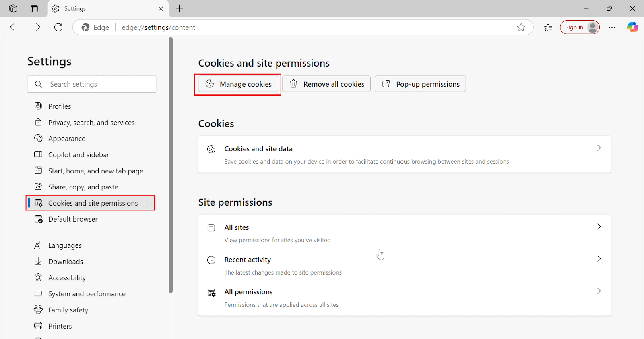Open the Profiles settings icon
The width and height of the screenshot is (644, 339).
point(38,106)
